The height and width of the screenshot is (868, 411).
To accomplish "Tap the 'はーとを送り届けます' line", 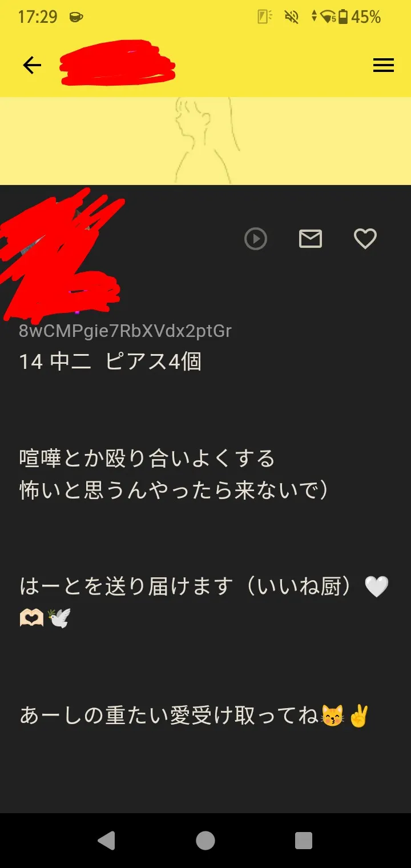I will [127, 587].
